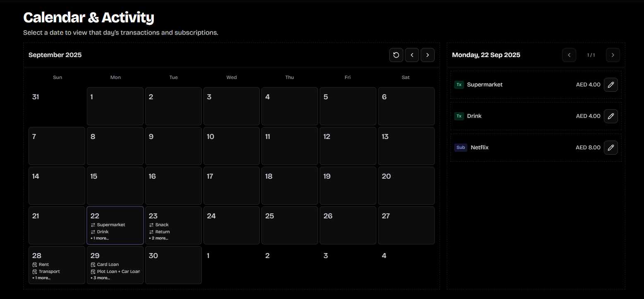Viewport: 644px width, 299px height.
Task: Expand '+1 more...' on September 22
Action: tap(99, 238)
